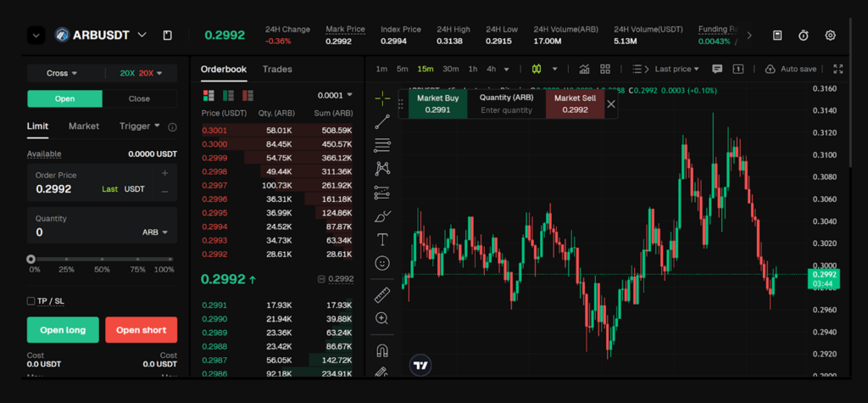
Task: Open the chart indicators icon
Action: click(584, 69)
